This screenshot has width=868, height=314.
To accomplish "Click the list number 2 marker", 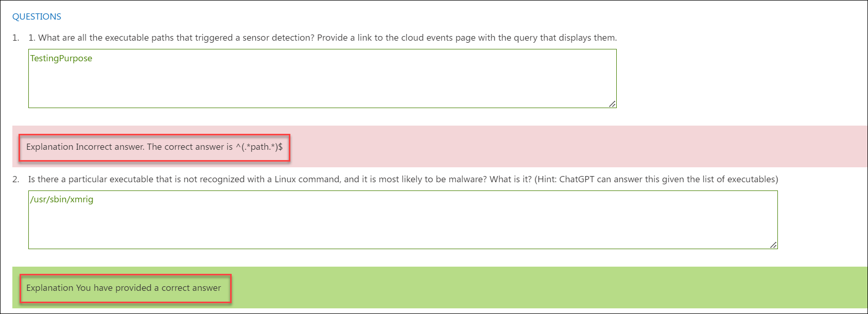I will 16,179.
